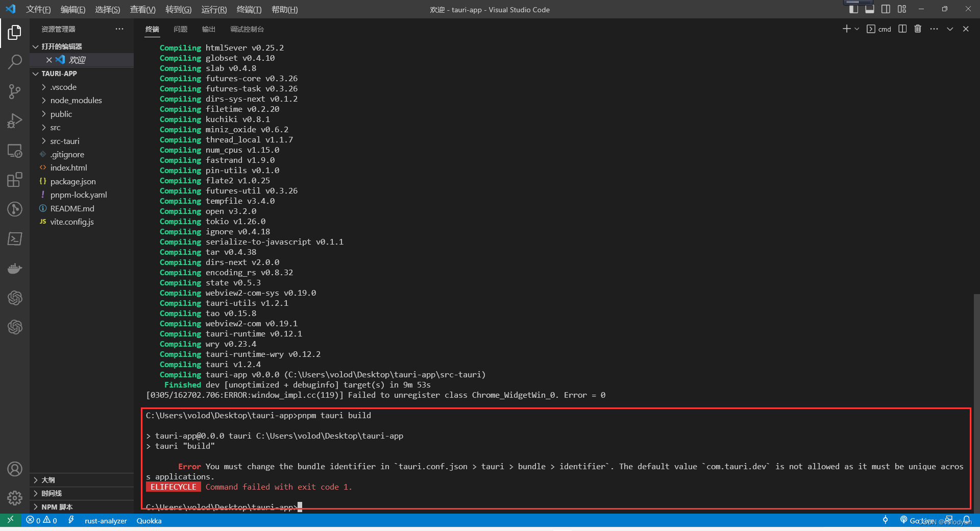
Task: Open the 运行(R) menu
Action: coord(214,9)
